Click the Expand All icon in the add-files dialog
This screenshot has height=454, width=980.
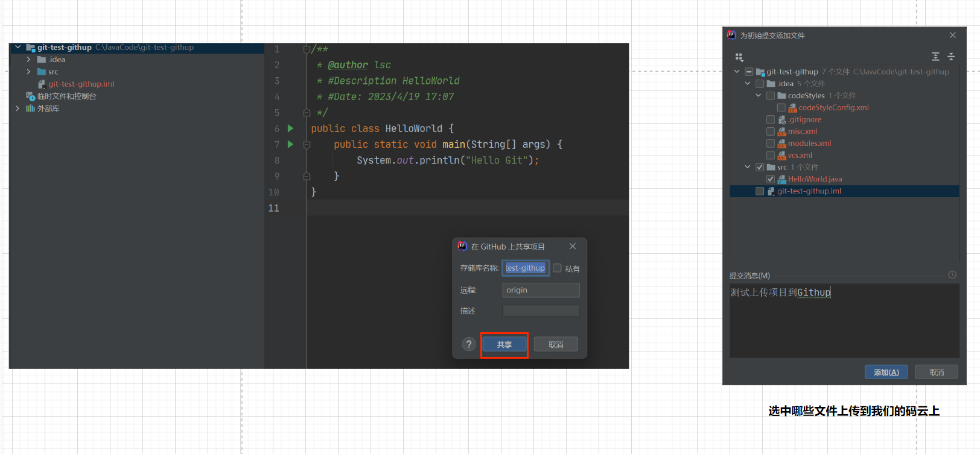[x=935, y=57]
